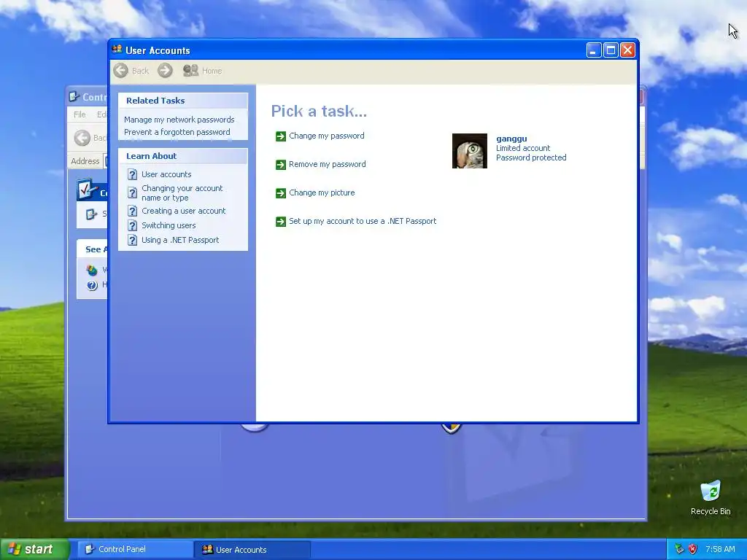The image size is (747, 560).
Task: Click the Forward arrow in User Accounts toolbar
Action: click(x=165, y=71)
